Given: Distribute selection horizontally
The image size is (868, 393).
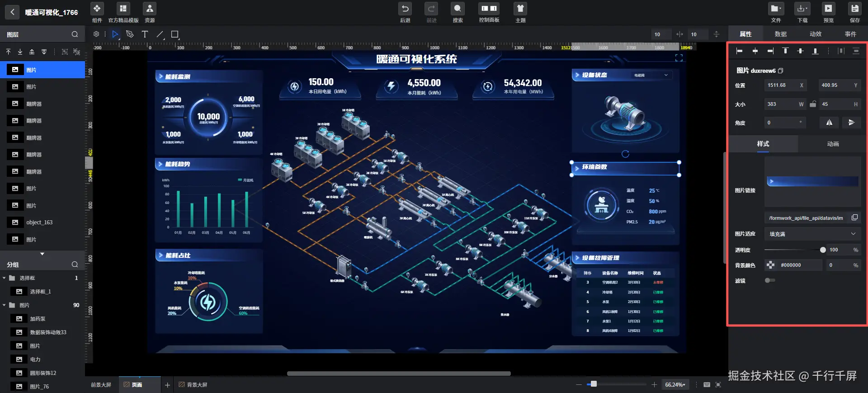Looking at the screenshot, I should coord(841,51).
